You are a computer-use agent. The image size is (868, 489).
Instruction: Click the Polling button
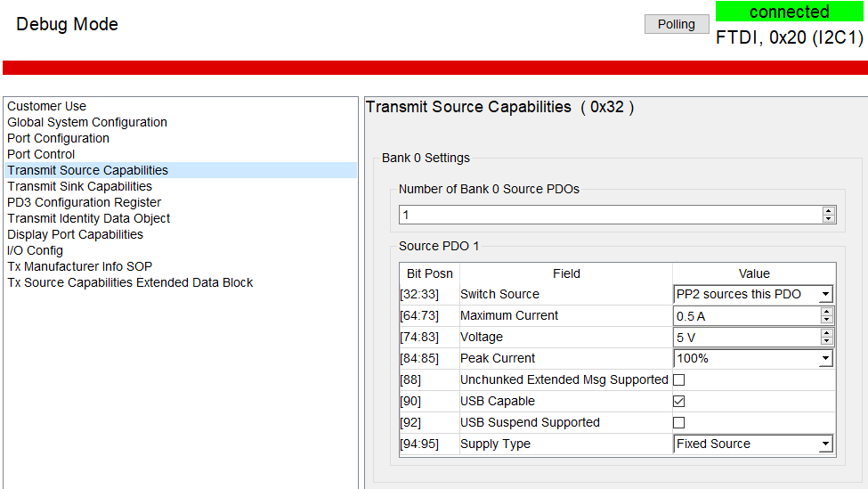point(676,24)
